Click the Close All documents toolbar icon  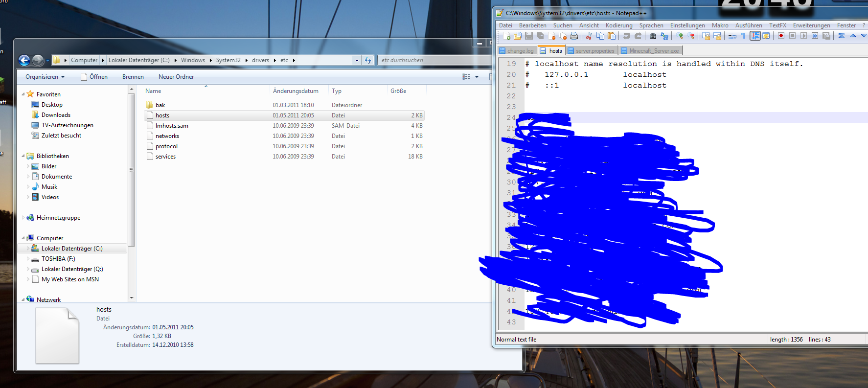tap(563, 36)
